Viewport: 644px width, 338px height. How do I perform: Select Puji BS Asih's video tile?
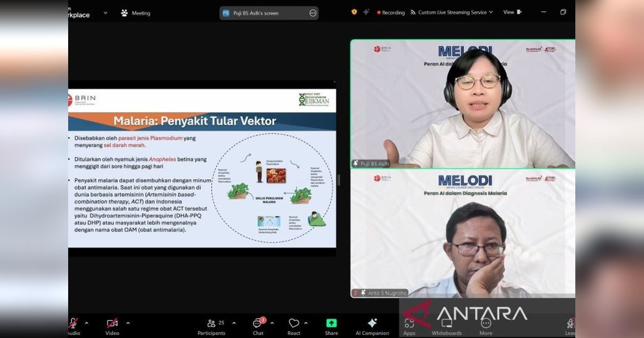463,104
